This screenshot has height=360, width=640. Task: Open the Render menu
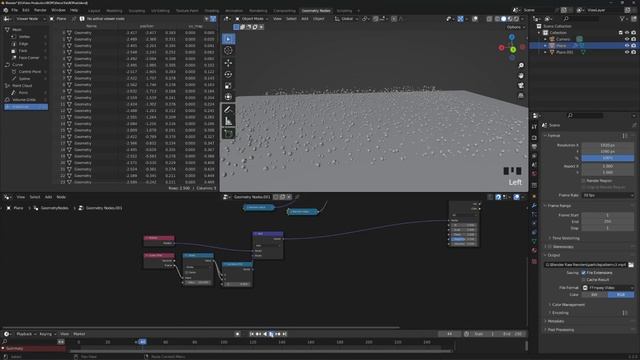point(40,10)
